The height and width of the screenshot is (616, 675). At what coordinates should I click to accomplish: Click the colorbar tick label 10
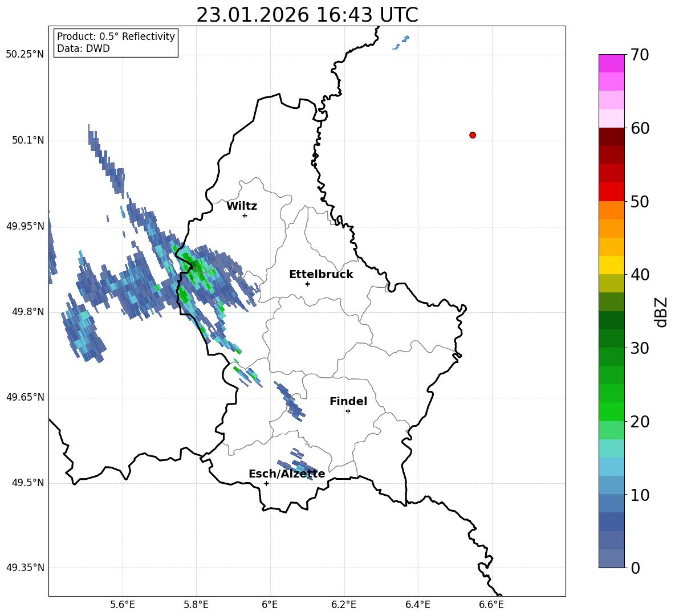(x=640, y=495)
